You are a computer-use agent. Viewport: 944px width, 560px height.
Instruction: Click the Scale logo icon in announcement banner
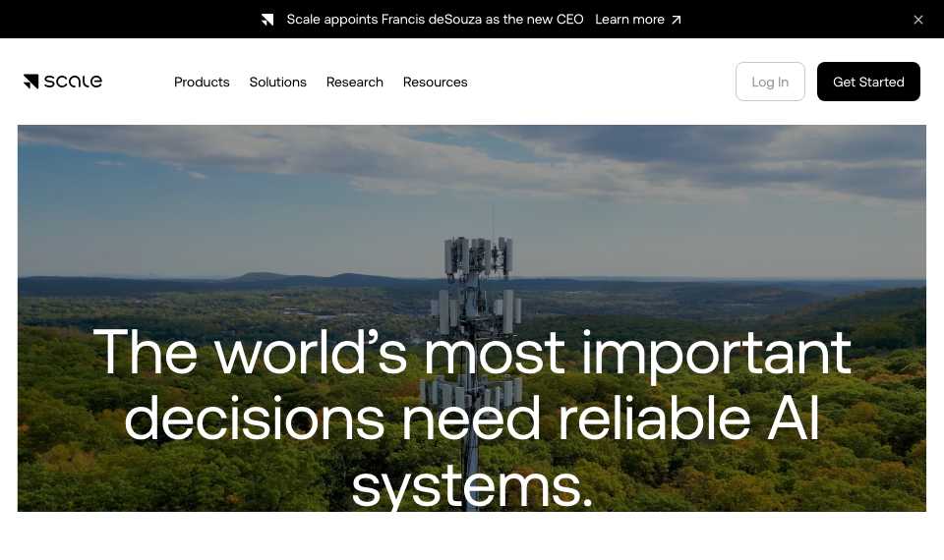(267, 20)
